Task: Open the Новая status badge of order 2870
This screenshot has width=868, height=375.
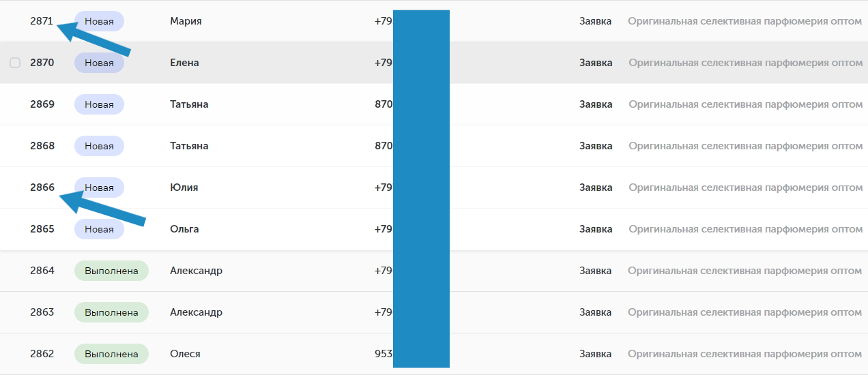Action: [99, 63]
